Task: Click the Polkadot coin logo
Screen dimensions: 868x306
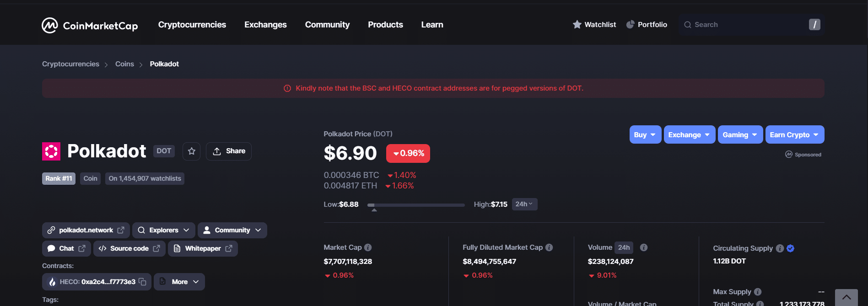Action: coord(51,151)
